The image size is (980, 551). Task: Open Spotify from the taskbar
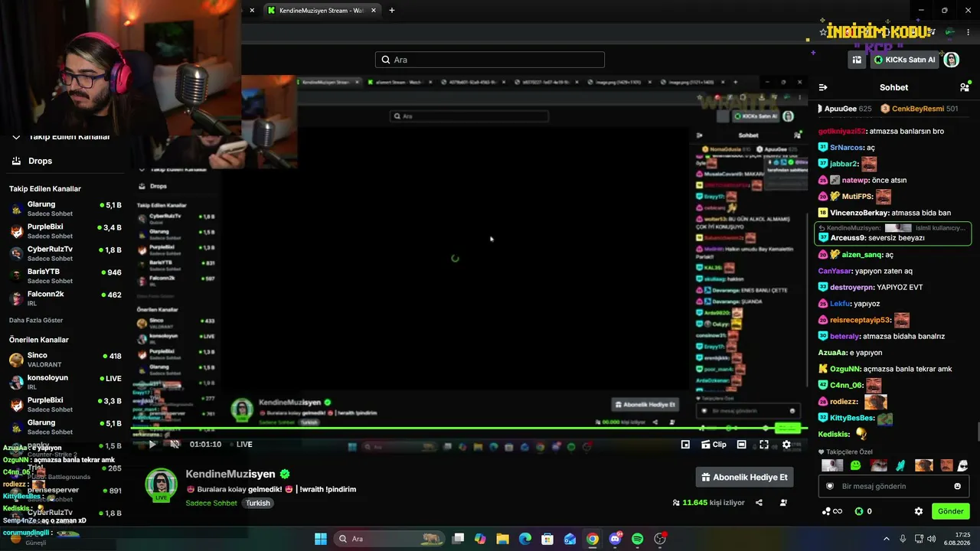point(637,539)
